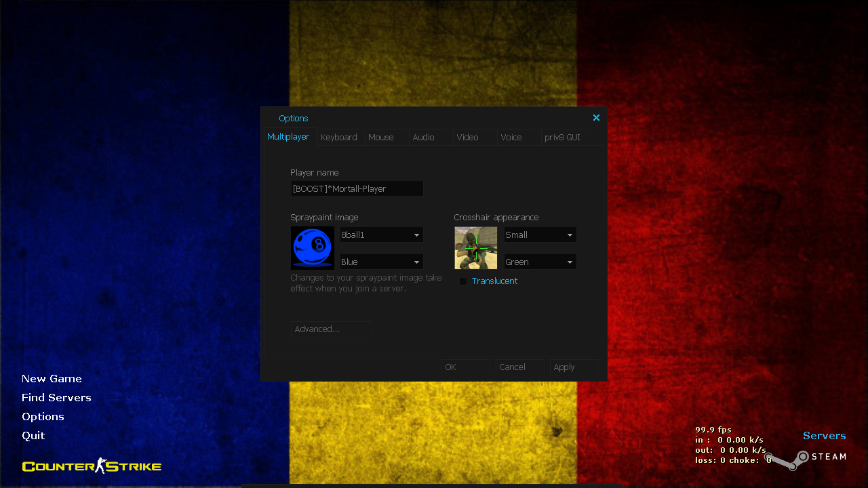The width and height of the screenshot is (868, 488).
Task: Click the Servers link near the Steam logo
Action: click(x=824, y=435)
